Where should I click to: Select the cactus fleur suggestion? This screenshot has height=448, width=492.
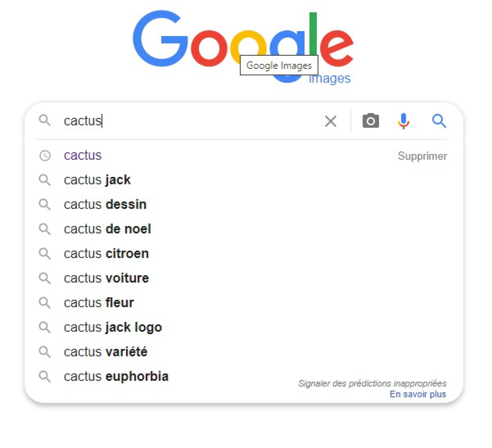click(99, 303)
